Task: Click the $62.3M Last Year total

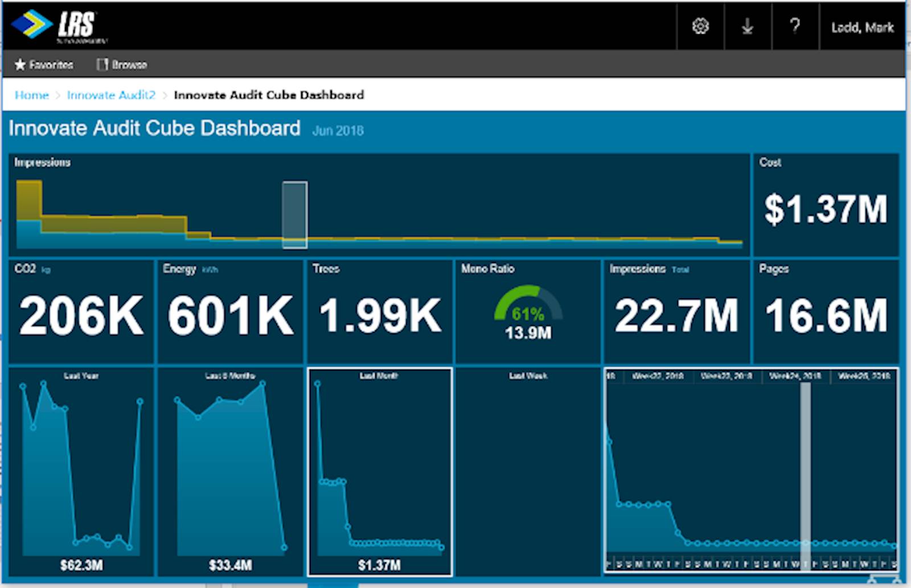Action: tap(81, 565)
